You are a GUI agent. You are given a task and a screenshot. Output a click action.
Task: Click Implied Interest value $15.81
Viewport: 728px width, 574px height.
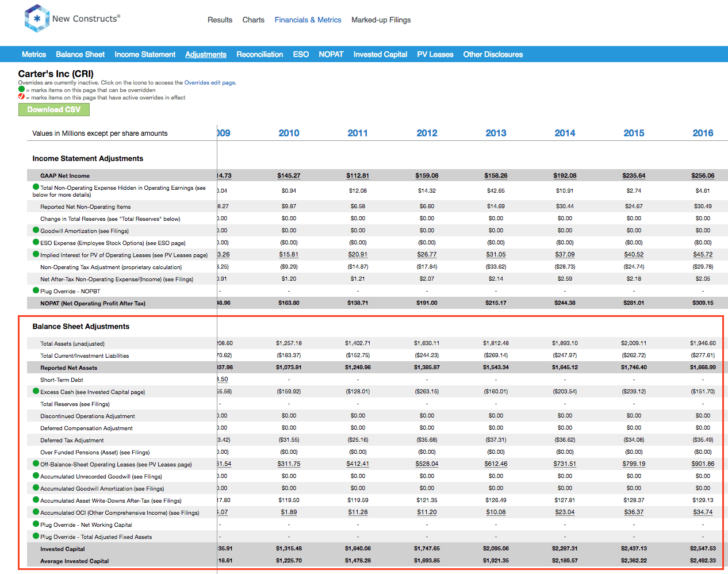click(x=289, y=254)
